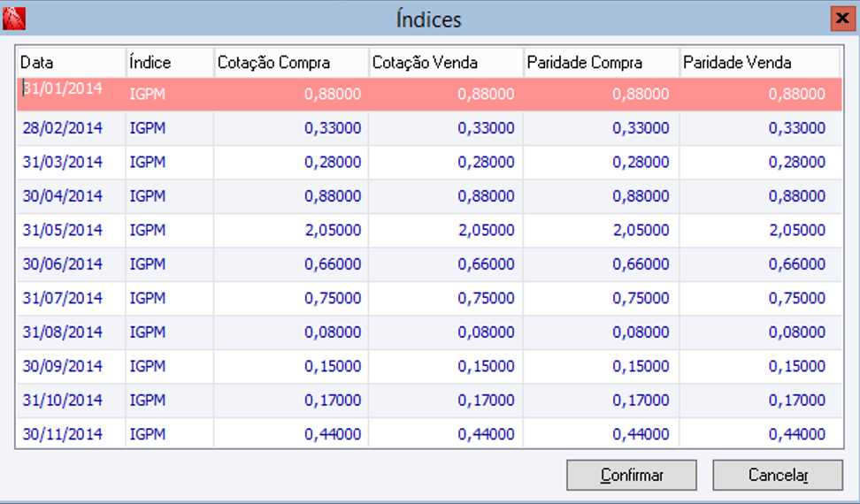Click the Cotação Venda column header
This screenshot has height=504, width=860.
point(446,63)
